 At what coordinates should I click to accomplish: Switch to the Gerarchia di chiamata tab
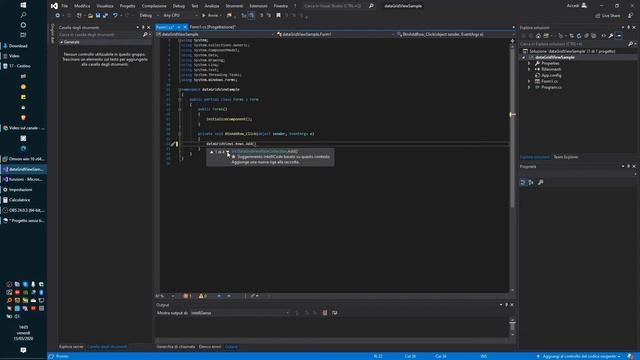coord(176,347)
